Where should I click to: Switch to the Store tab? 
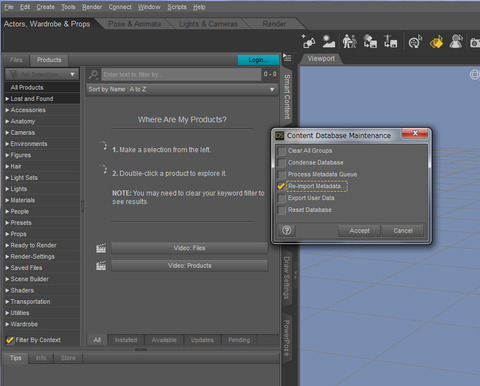coord(68,358)
